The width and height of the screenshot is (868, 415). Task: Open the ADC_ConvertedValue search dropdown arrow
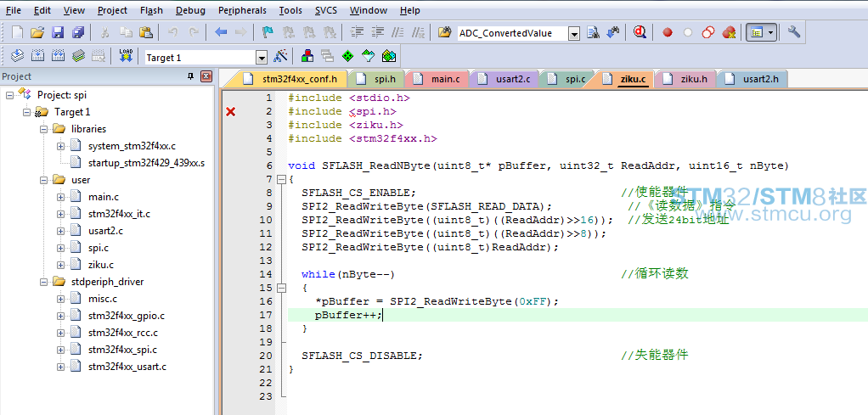[574, 34]
